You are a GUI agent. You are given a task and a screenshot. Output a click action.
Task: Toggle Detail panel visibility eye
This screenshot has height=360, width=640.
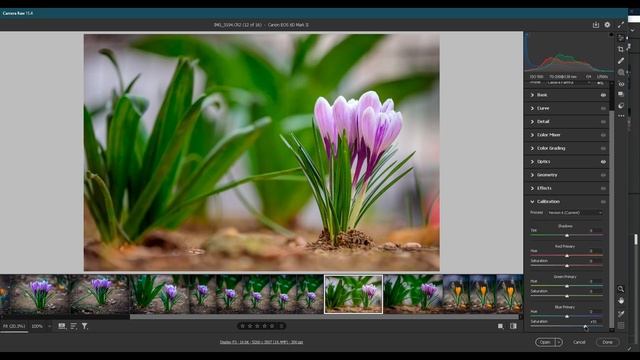pos(603,122)
